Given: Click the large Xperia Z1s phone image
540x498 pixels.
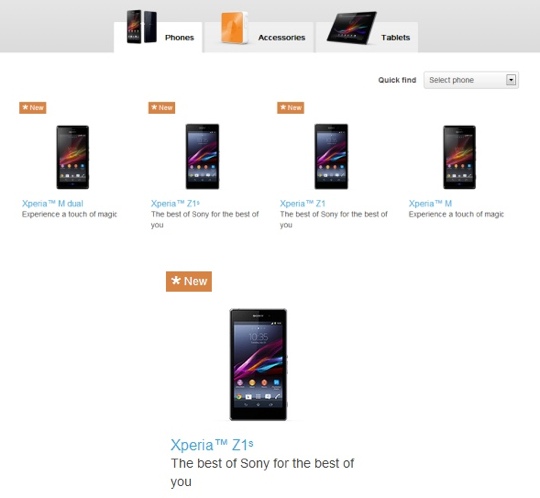Looking at the screenshot, I should click(x=258, y=364).
